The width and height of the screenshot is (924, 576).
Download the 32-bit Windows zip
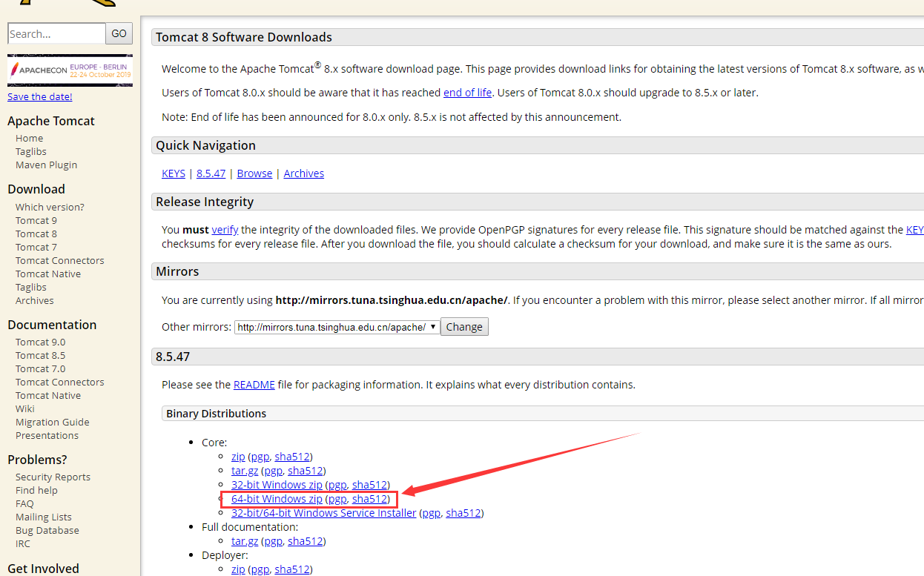click(277, 485)
